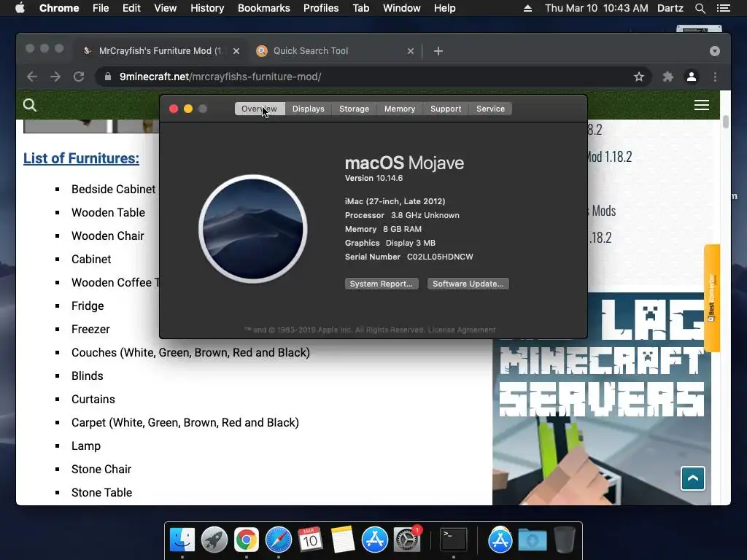747x560 pixels.
Task: Open the Chrome Extensions puzzle icon
Action: [668, 77]
